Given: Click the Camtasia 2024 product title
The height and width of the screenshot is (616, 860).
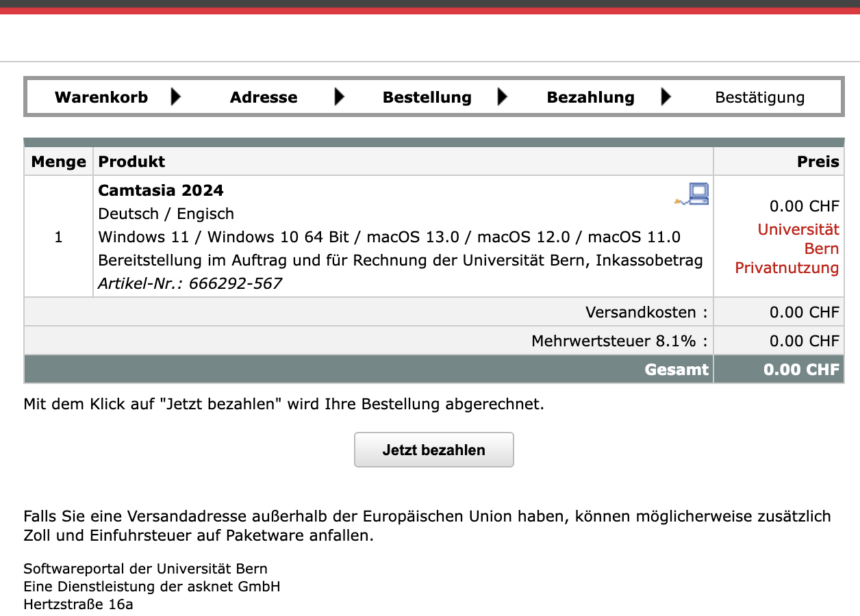Looking at the screenshot, I should click(161, 190).
